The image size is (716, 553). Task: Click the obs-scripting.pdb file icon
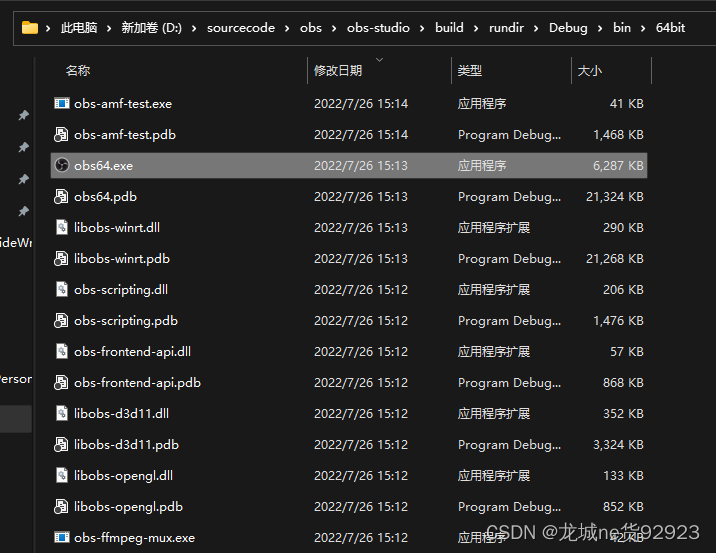(61, 321)
